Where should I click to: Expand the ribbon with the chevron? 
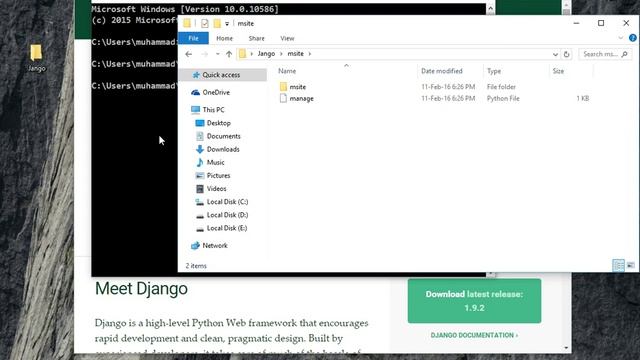pos(620,38)
